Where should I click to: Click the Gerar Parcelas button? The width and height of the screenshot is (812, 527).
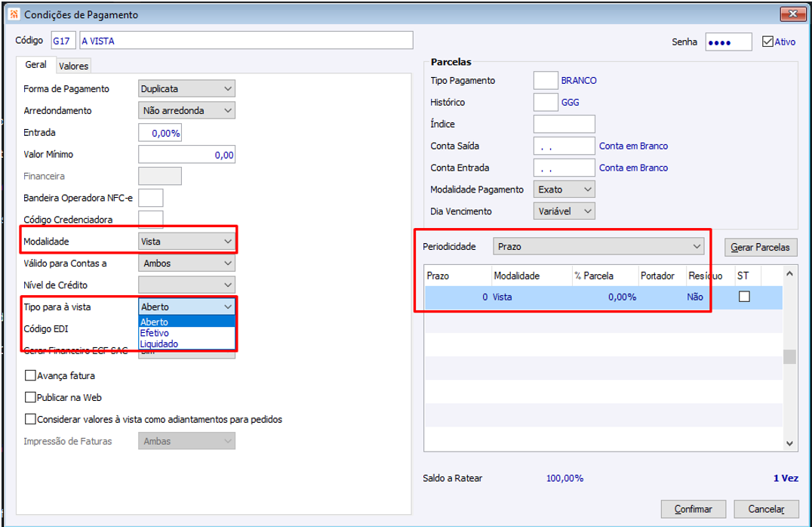pyautogui.click(x=760, y=247)
